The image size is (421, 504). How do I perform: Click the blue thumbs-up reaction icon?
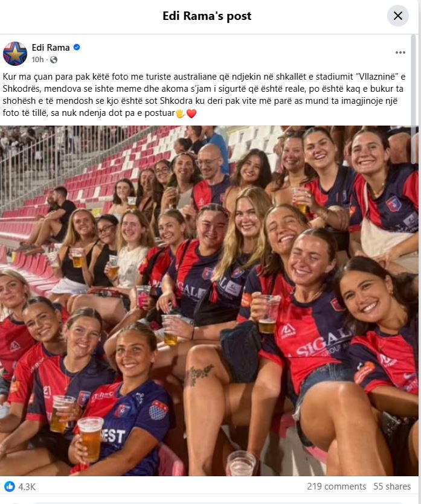coord(10,486)
